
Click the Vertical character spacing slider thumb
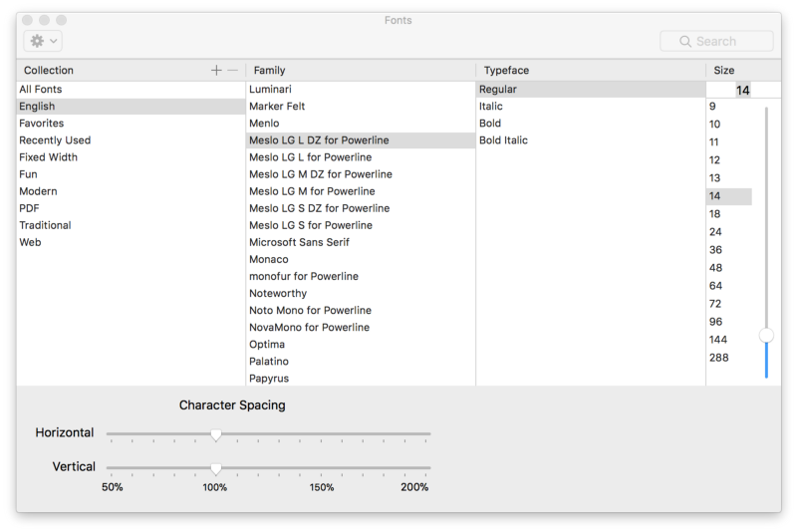[x=216, y=468]
